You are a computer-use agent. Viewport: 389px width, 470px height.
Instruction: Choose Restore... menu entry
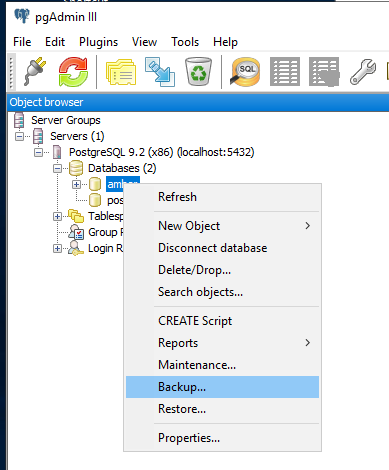click(222, 409)
